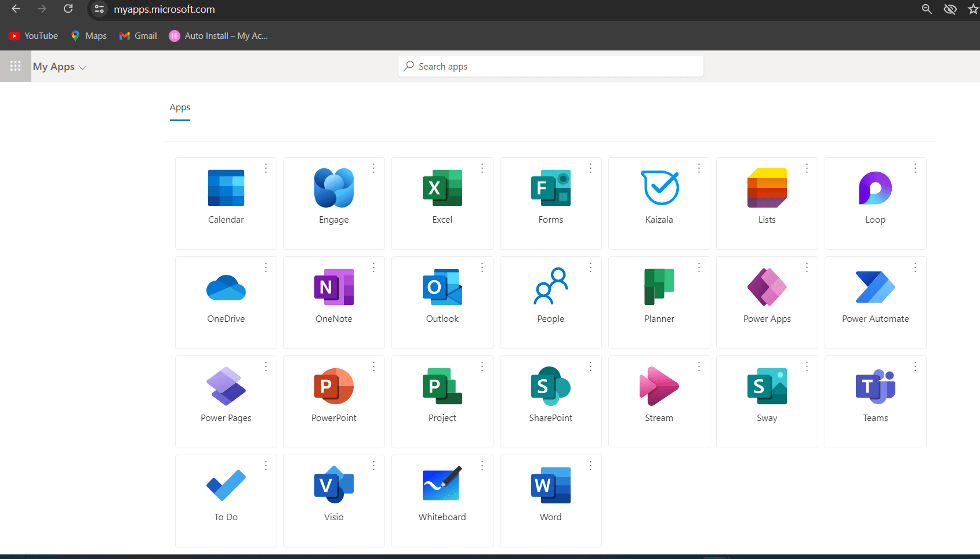Show more options for Teams tile
This screenshot has width=980, height=559.
click(916, 366)
